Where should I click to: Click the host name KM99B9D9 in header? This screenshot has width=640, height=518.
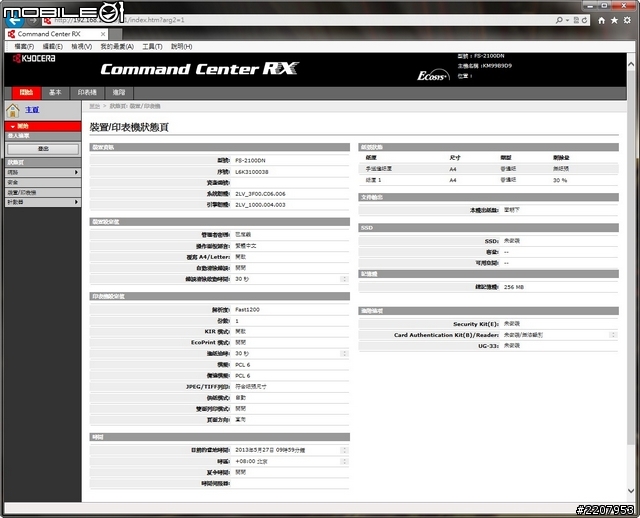click(497, 66)
